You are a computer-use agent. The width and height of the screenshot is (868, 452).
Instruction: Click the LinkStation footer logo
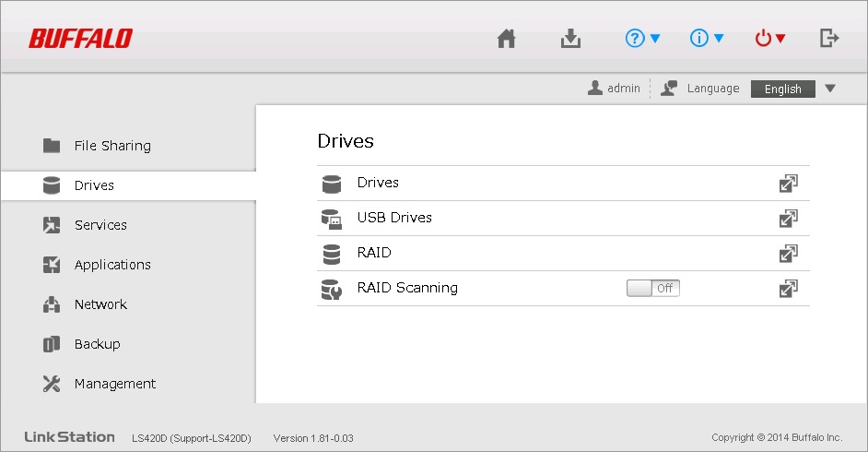click(x=69, y=437)
